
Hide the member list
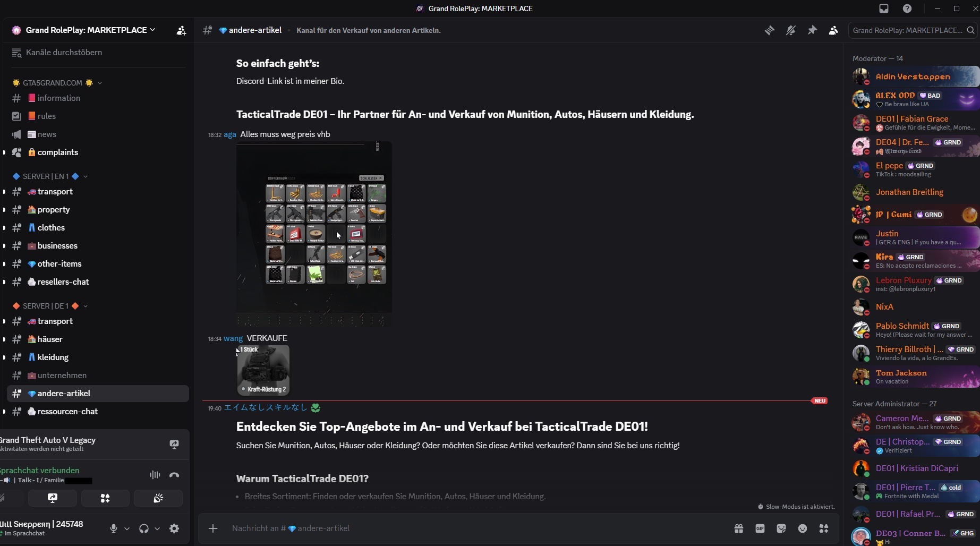[x=833, y=30]
